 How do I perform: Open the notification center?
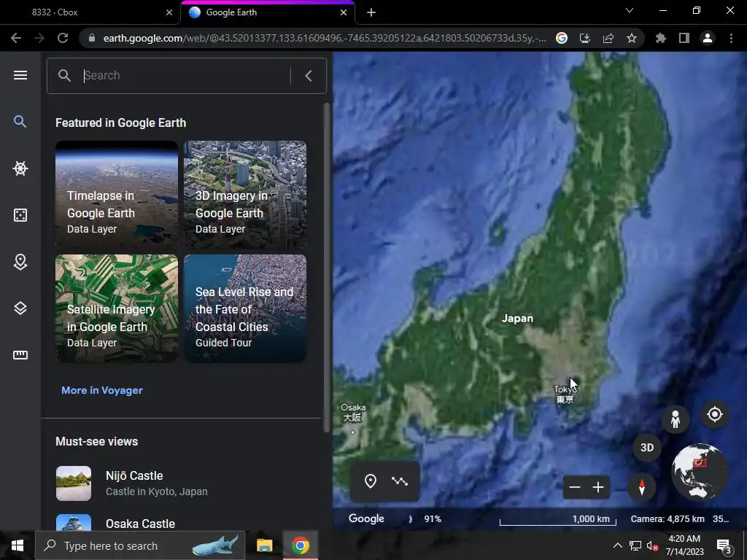[x=724, y=546]
